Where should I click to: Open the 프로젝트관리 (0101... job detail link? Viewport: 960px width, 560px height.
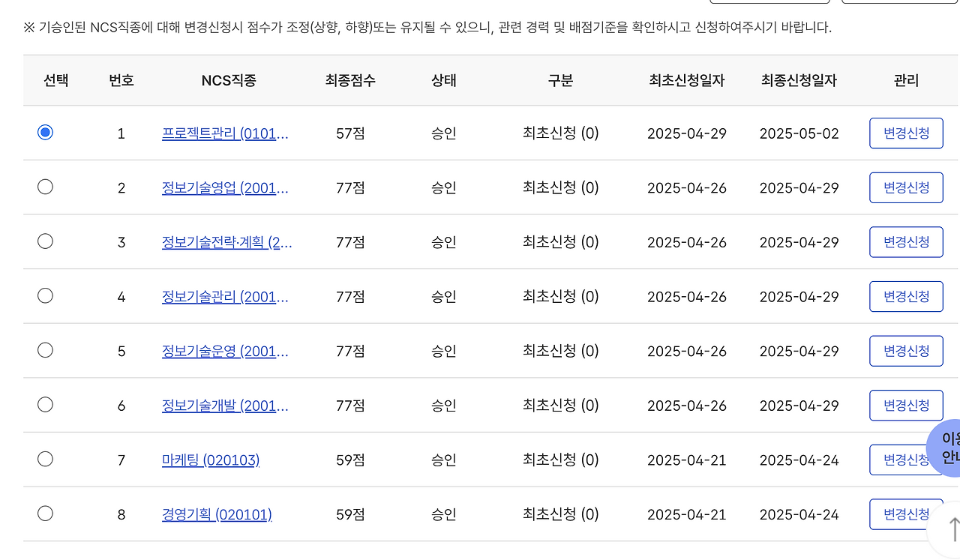click(x=225, y=133)
